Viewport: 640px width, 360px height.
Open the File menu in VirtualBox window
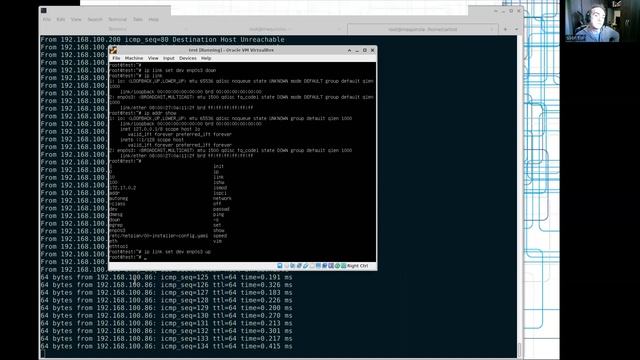(116, 58)
